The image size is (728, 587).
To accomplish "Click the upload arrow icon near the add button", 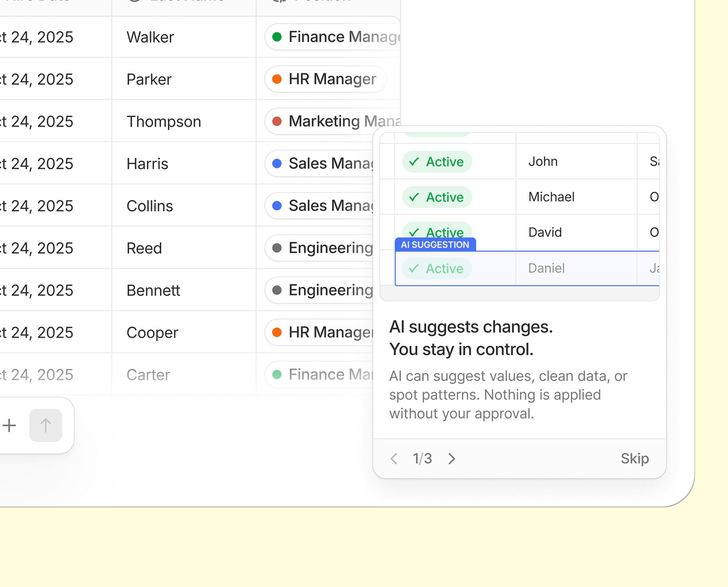I will point(45,425).
